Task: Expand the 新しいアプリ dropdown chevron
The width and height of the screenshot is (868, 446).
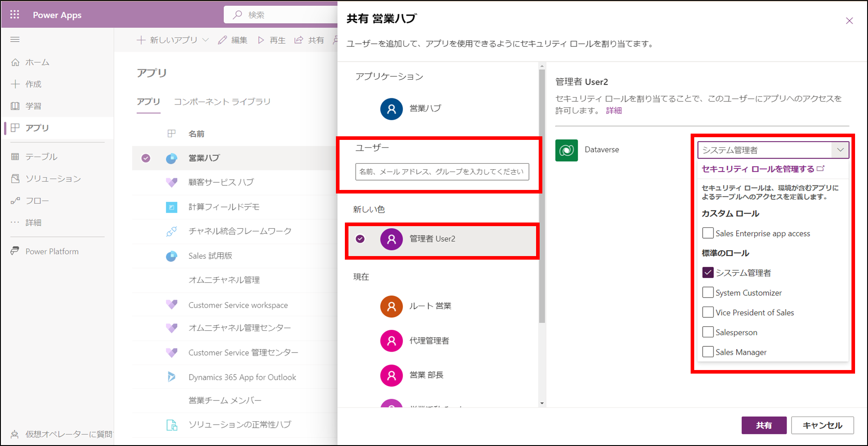Action: pos(205,40)
